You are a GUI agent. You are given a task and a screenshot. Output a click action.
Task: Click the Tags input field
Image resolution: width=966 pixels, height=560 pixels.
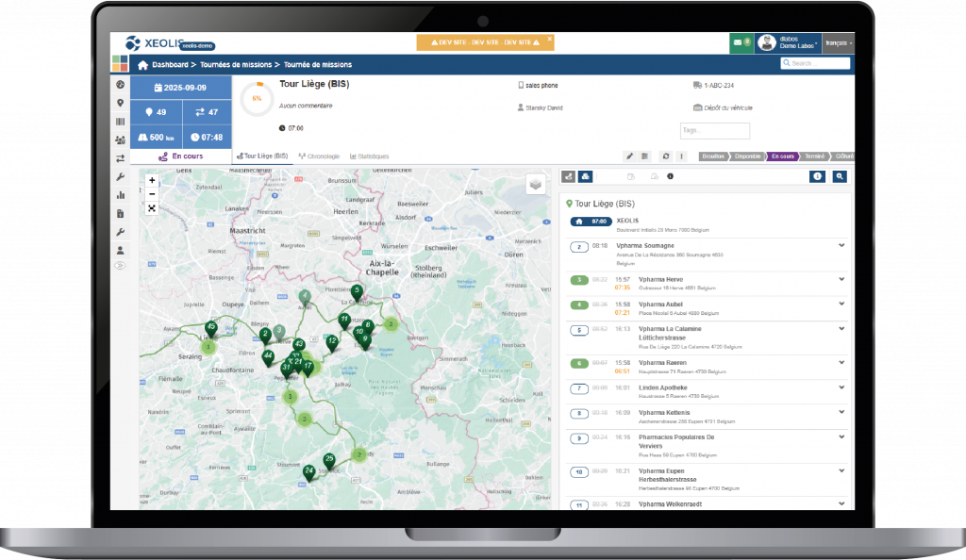[x=714, y=131]
